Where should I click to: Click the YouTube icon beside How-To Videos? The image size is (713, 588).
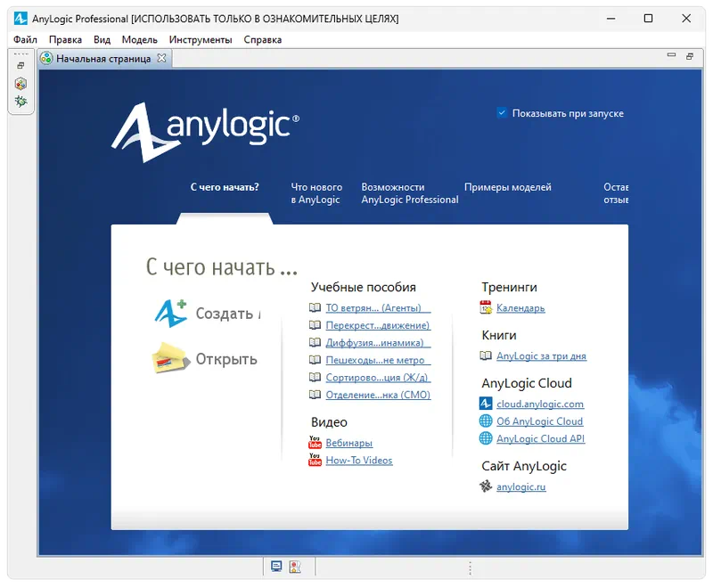(315, 460)
